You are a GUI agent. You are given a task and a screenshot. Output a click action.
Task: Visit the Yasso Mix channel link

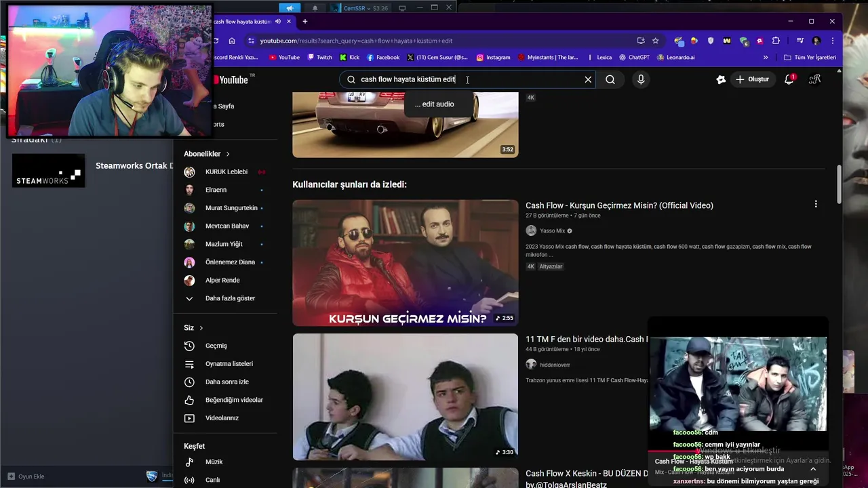(552, 231)
